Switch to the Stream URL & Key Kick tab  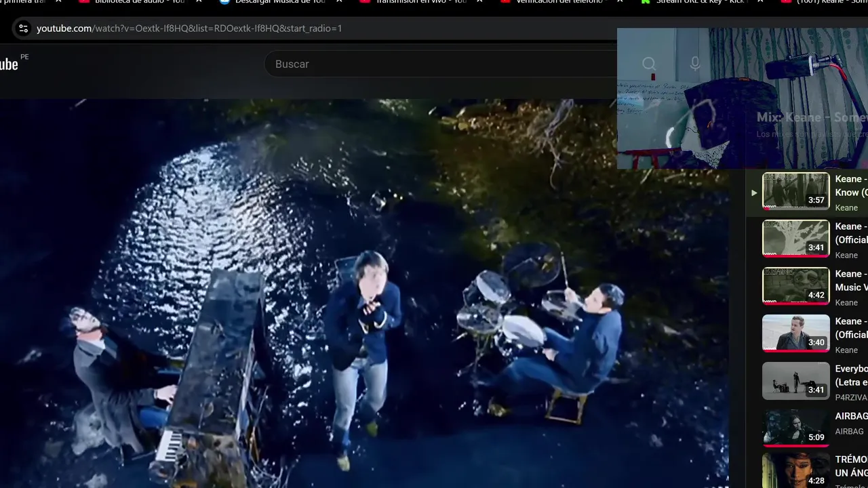pyautogui.click(x=701, y=2)
